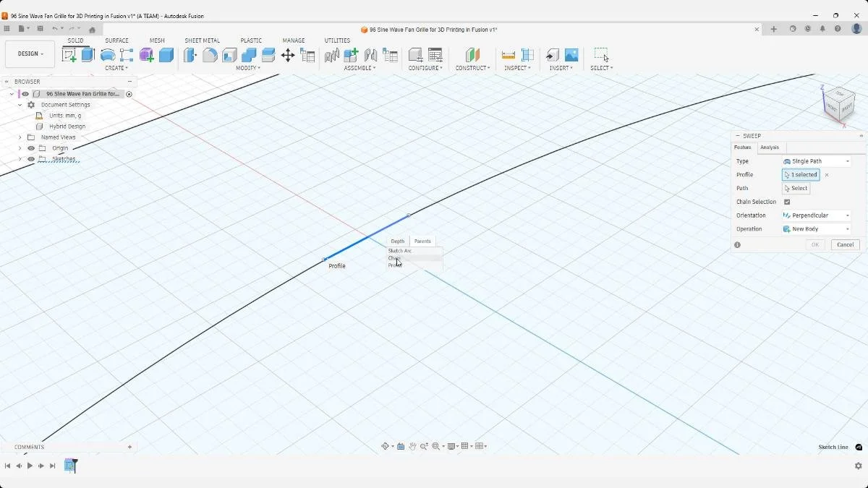Open the Operation dropdown showing New Body

(x=814, y=228)
